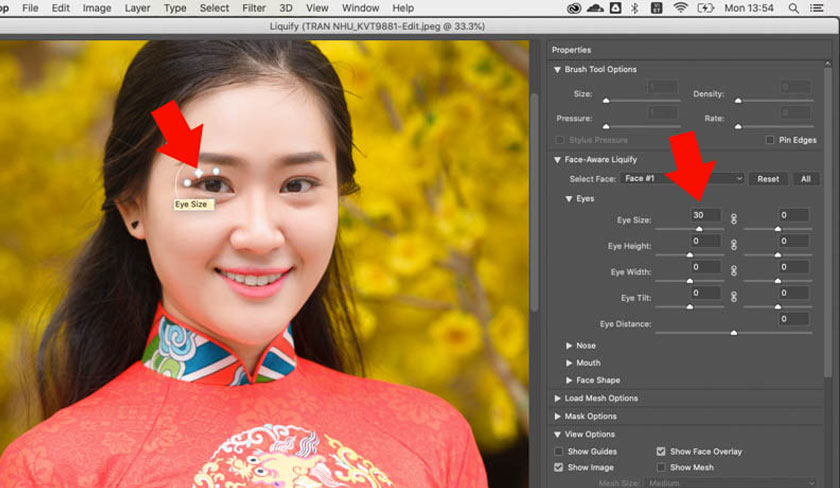Open the Image menu
The width and height of the screenshot is (840, 488).
(x=97, y=8)
